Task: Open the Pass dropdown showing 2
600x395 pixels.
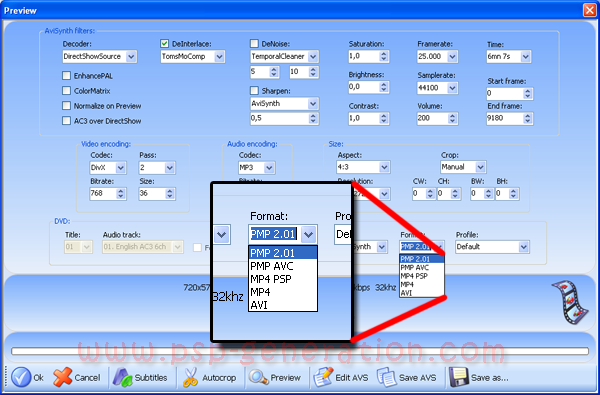Action: pyautogui.click(x=170, y=168)
